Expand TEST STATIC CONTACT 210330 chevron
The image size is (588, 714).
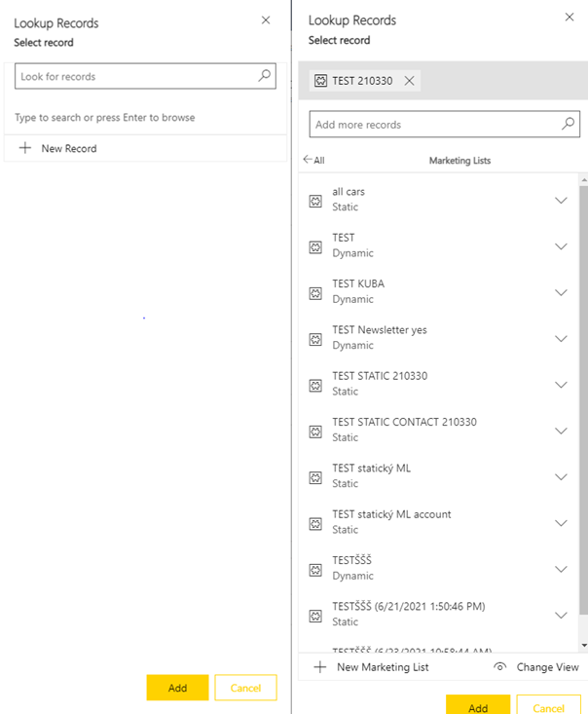(561, 431)
